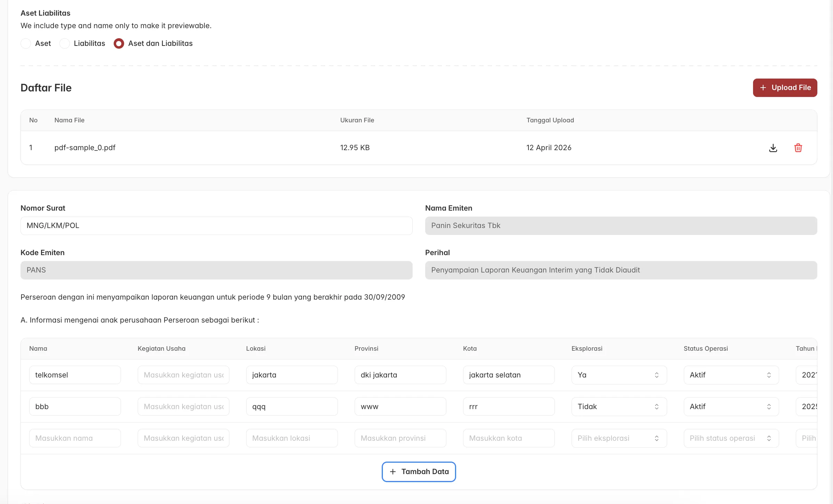The height and width of the screenshot is (504, 833).
Task: Click the Upload File button
Action: click(785, 88)
